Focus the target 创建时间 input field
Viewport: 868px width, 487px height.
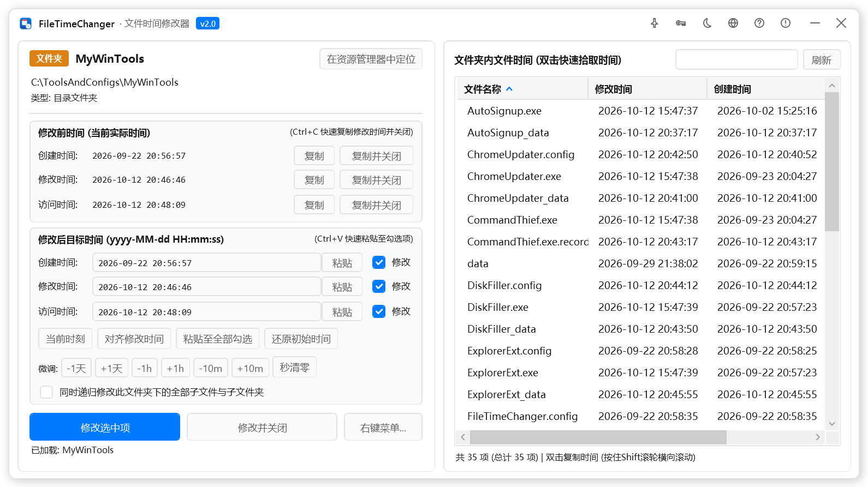[206, 262]
